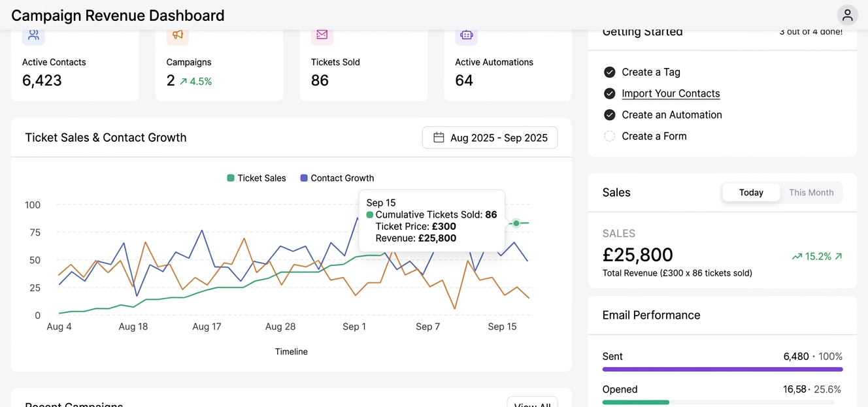868x407 pixels.
Task: Click the Revenue: £25,800 tooltip line
Action: click(x=416, y=238)
